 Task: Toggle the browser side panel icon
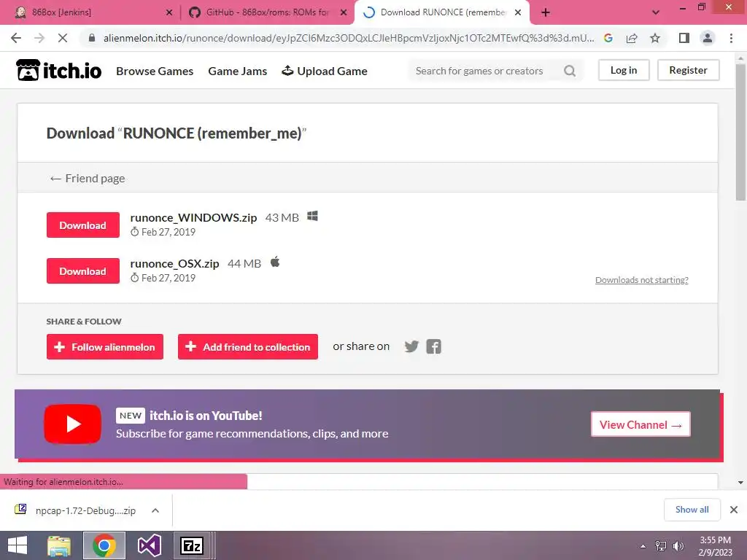click(x=684, y=38)
